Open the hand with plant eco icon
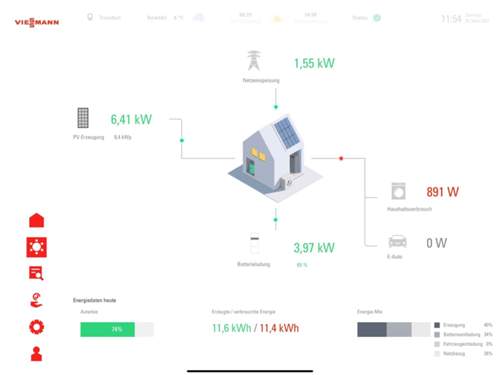The image size is (500, 375). tap(36, 300)
